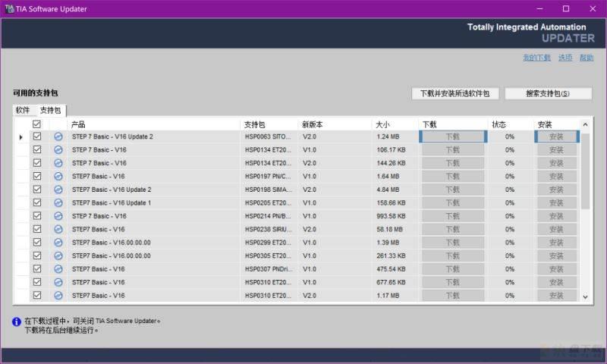Click 安装 button for HSP0063 SITO row
The width and height of the screenshot is (607, 364).
tap(557, 136)
